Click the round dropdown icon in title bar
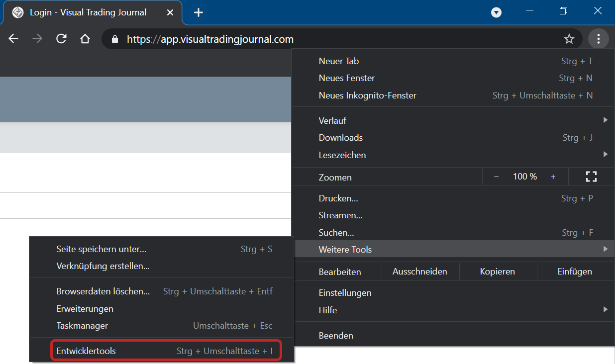Viewport: 615px width, 364px height. 496,12
